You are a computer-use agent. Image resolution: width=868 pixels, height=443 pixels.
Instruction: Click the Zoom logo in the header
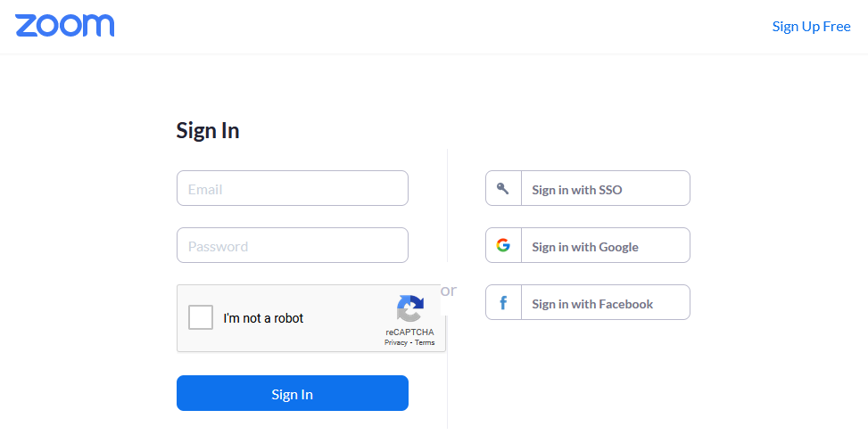pos(64,26)
